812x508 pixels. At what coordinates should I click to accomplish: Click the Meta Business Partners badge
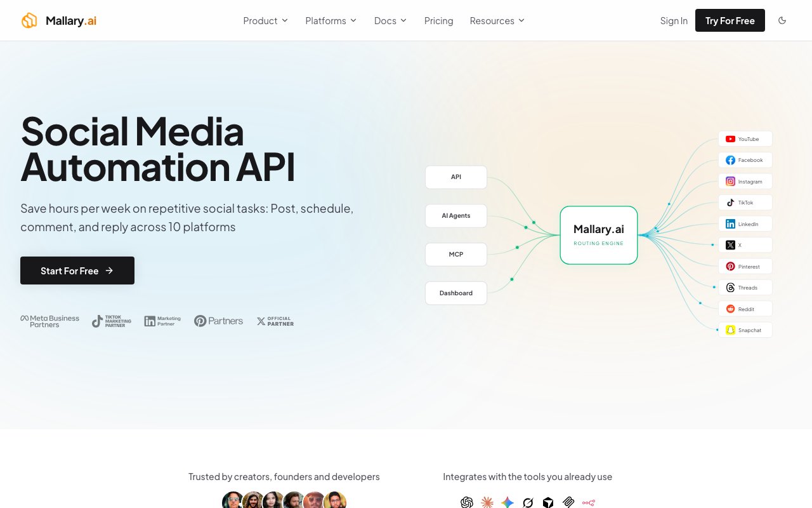click(50, 321)
